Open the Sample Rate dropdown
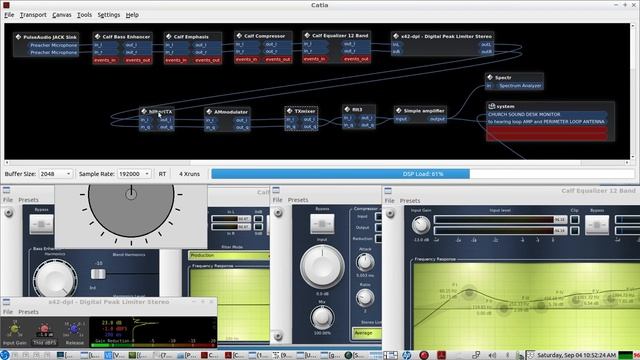The height and width of the screenshot is (360, 640). tap(134, 174)
